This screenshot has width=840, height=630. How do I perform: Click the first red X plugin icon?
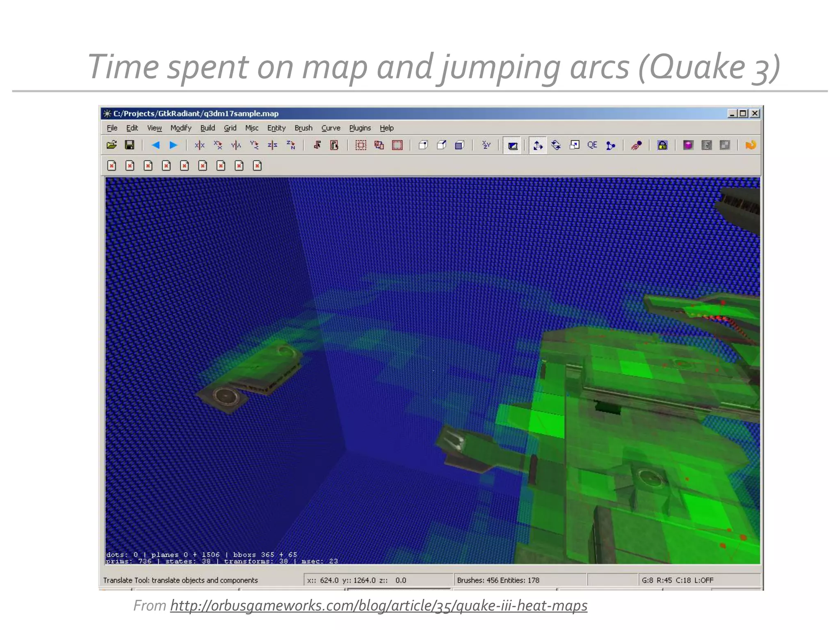(112, 166)
